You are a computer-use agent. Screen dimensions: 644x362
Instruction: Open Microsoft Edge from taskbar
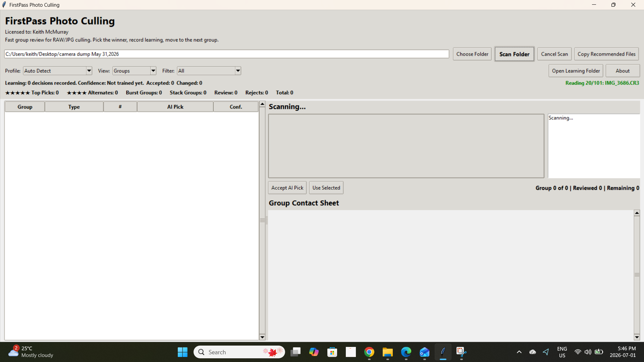(406, 352)
